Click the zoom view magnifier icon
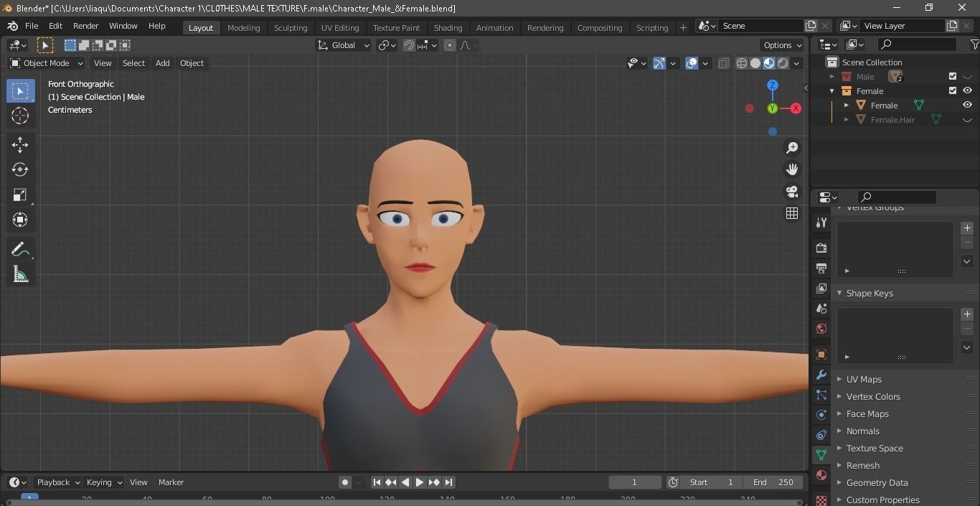Screen dimensions: 980x506 click(792, 148)
